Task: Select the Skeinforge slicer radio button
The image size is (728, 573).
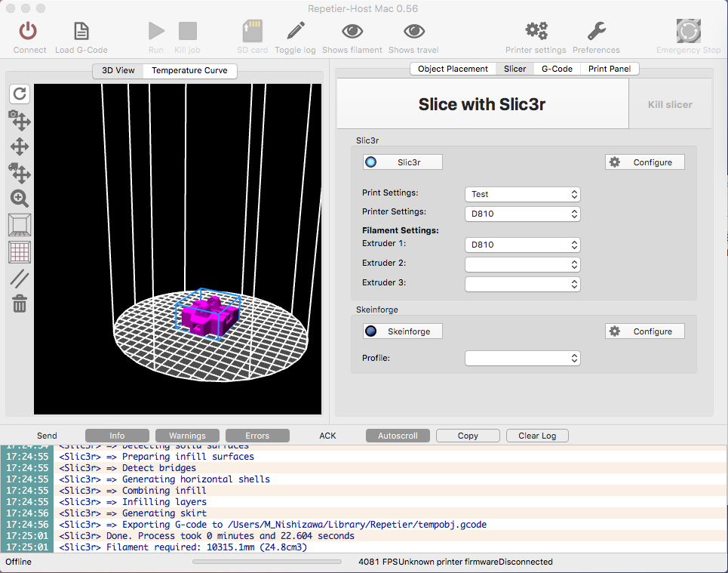Action: (402, 331)
